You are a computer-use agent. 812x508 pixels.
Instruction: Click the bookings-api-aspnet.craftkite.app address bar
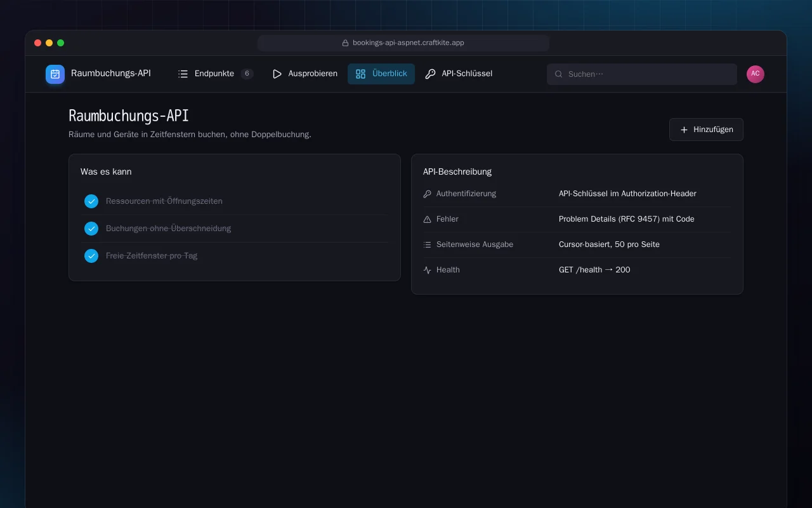click(x=403, y=43)
